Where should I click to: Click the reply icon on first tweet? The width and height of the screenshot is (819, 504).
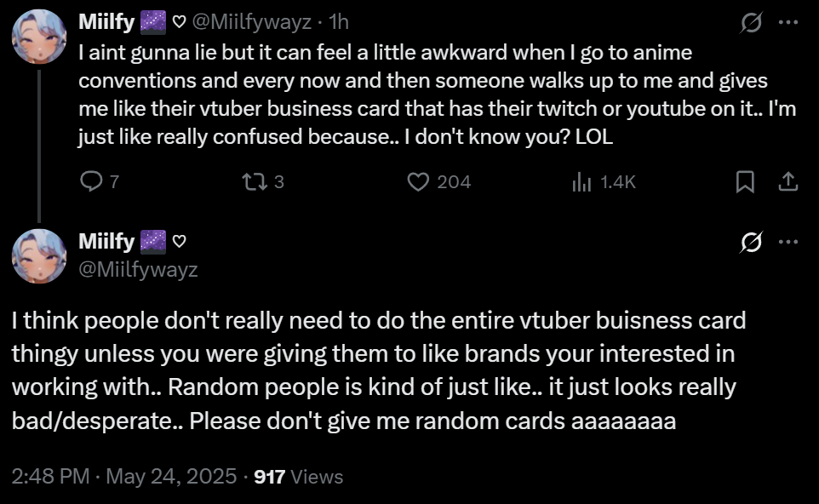[90, 182]
